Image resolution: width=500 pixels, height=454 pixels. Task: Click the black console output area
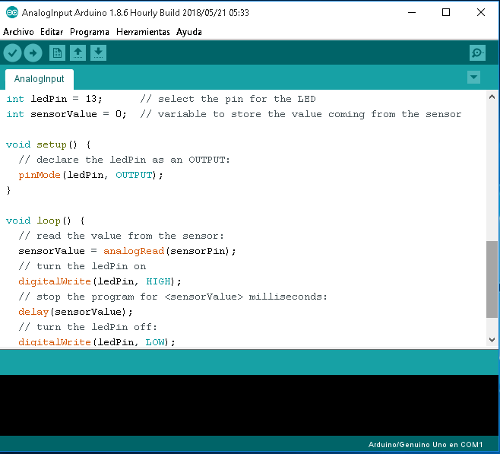(x=249, y=405)
